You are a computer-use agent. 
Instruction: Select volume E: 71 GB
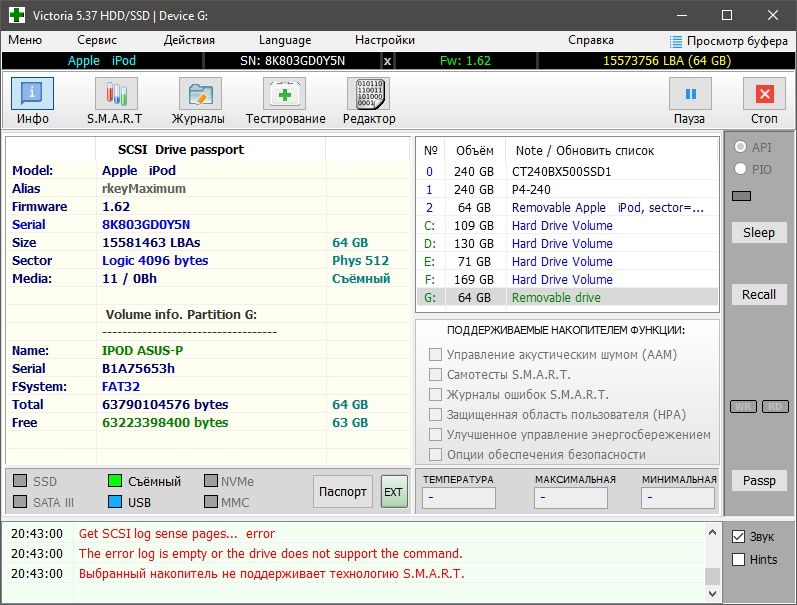(567, 261)
